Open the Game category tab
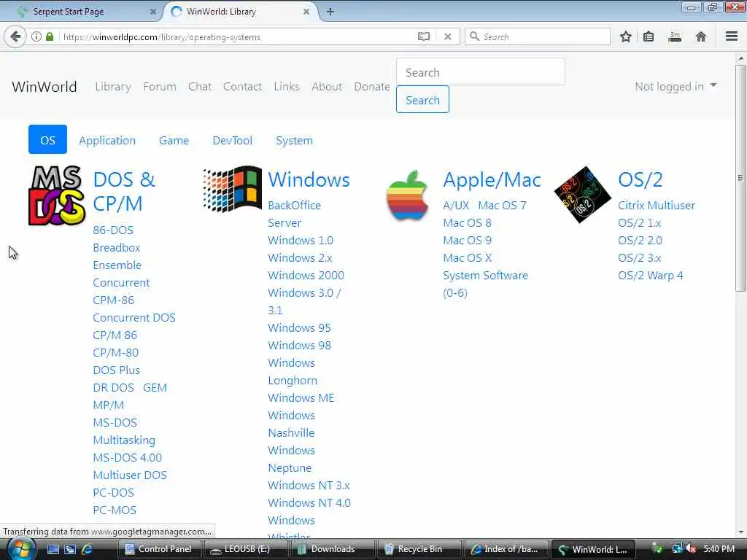This screenshot has height=560, width=747. tap(174, 140)
